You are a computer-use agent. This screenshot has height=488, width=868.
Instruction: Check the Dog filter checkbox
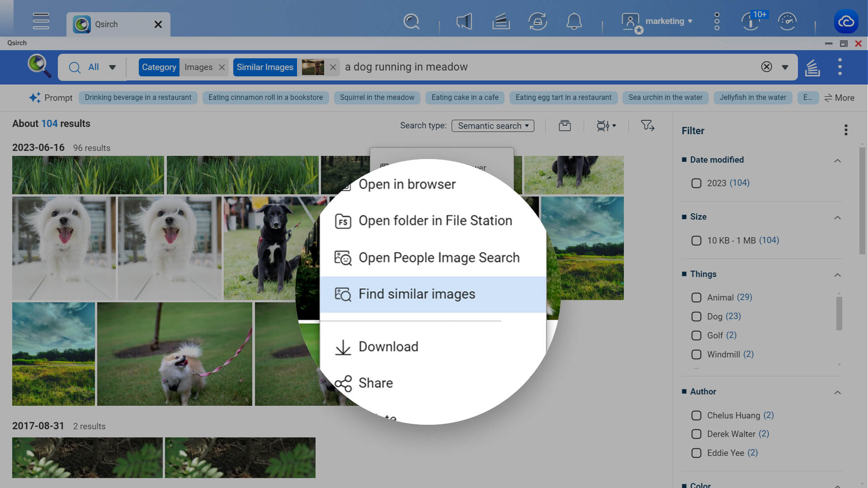click(696, 316)
